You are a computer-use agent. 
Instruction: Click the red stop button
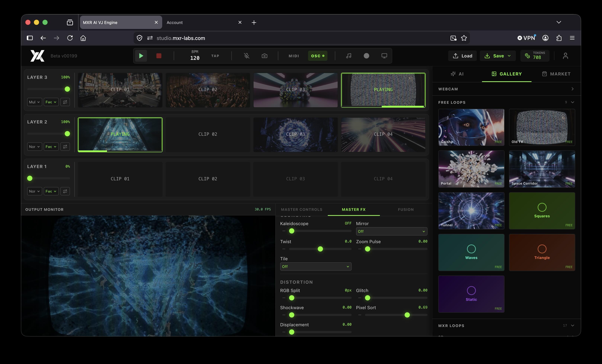click(x=159, y=56)
